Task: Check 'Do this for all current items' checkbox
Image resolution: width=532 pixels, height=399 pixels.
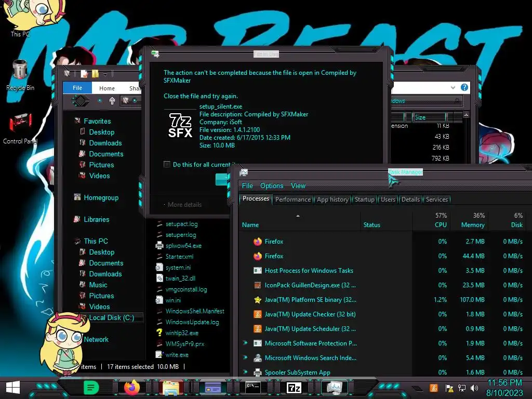Action: (167, 165)
